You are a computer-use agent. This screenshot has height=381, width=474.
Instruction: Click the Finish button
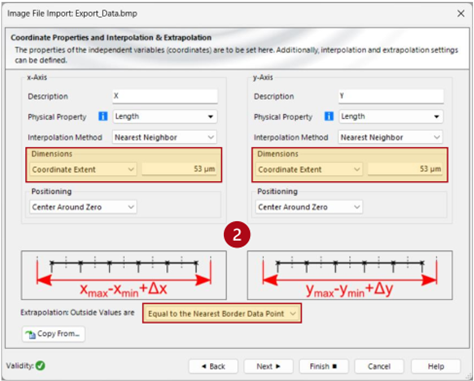click(x=324, y=366)
